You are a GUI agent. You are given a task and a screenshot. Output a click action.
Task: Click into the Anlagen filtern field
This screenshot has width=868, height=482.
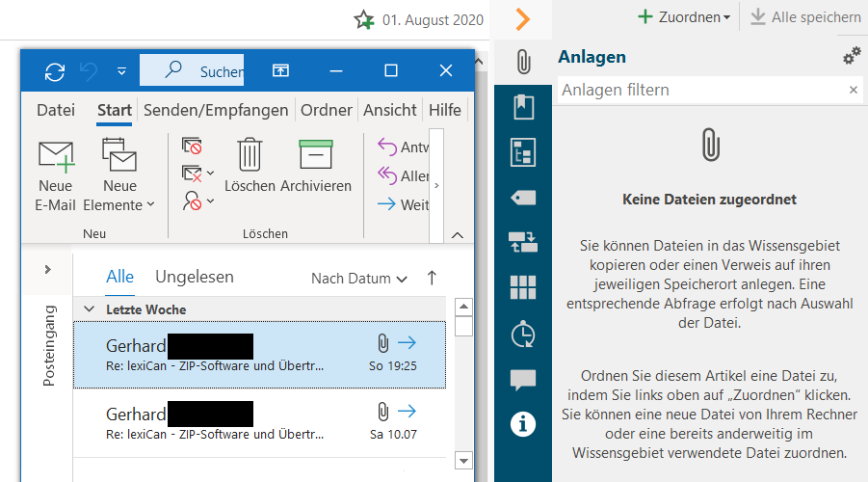pos(698,90)
